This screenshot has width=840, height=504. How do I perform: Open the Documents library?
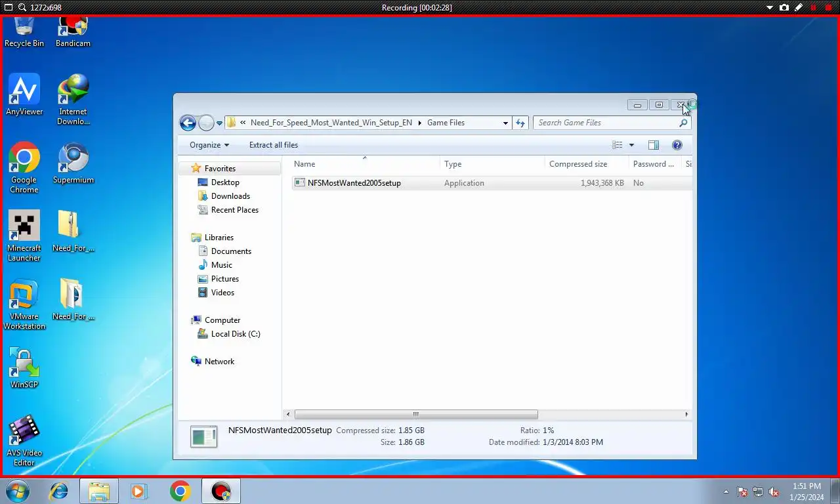(x=231, y=251)
